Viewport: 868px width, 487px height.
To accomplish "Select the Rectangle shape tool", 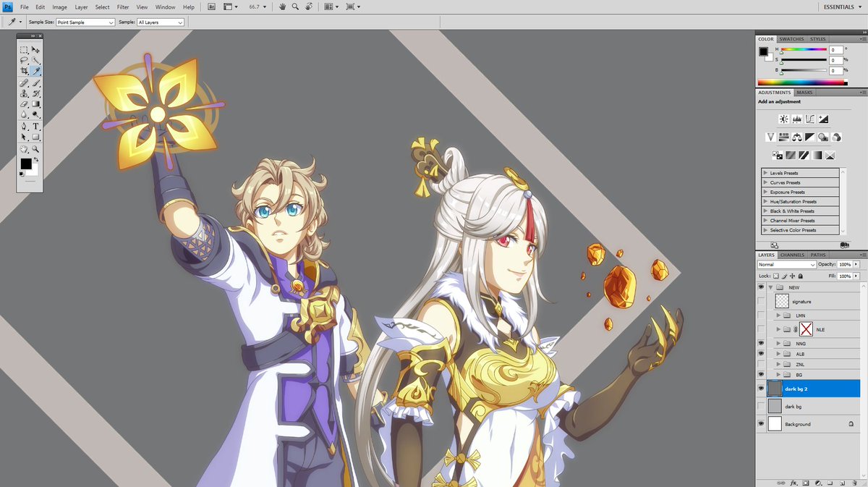I will coord(35,137).
